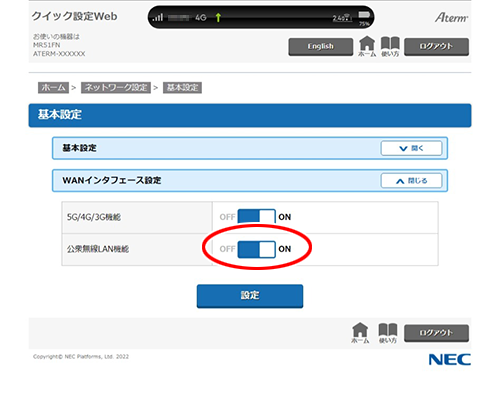Toggle the 5G/4G/3G機能 switch
This screenshot has height=408, width=500.
point(256,217)
